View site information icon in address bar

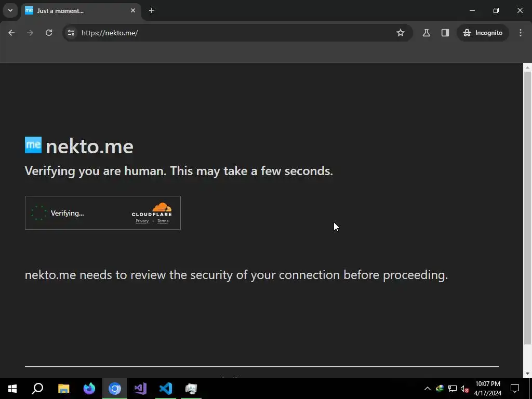tap(71, 33)
